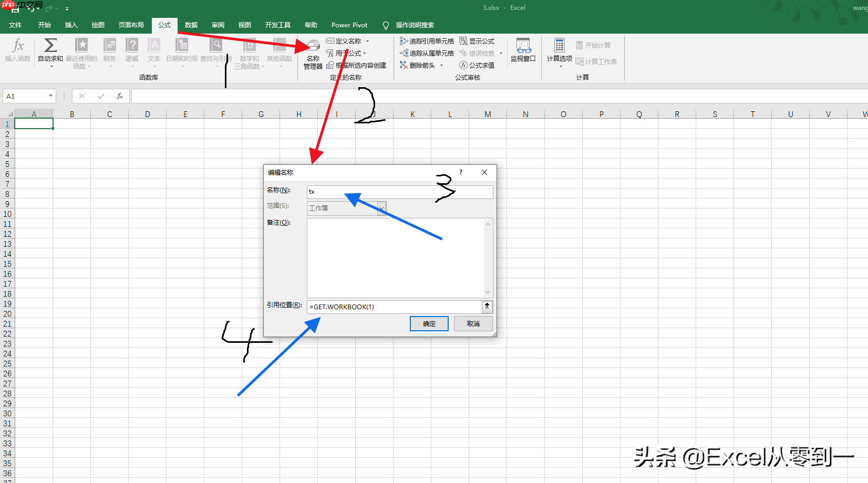This screenshot has width=868, height=483.
Task: Click Create from Selection (根据所选内容创建)
Action: (356, 65)
